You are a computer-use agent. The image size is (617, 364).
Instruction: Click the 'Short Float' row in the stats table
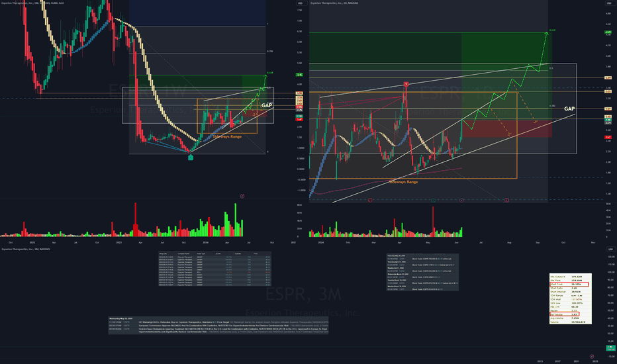(569, 284)
